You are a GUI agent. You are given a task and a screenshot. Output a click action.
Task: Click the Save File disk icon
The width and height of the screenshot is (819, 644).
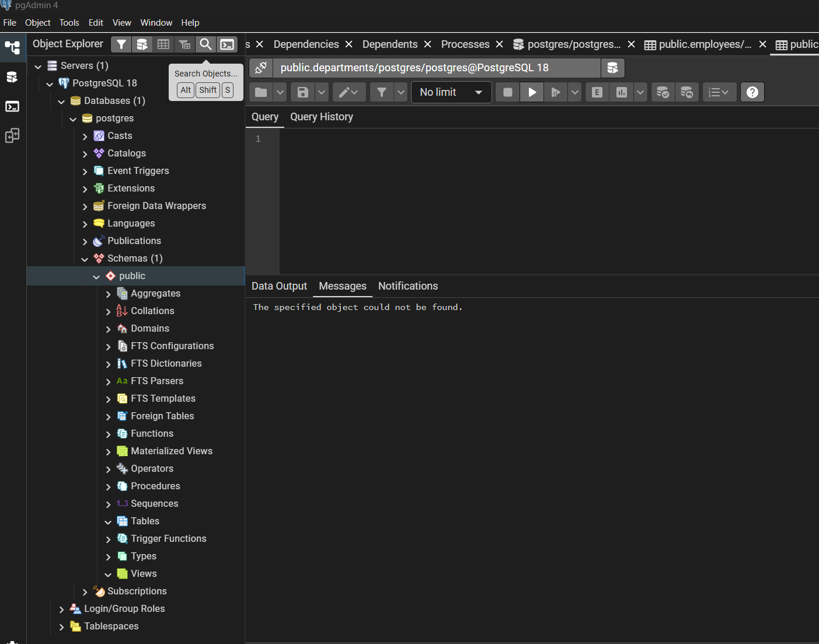pos(302,92)
